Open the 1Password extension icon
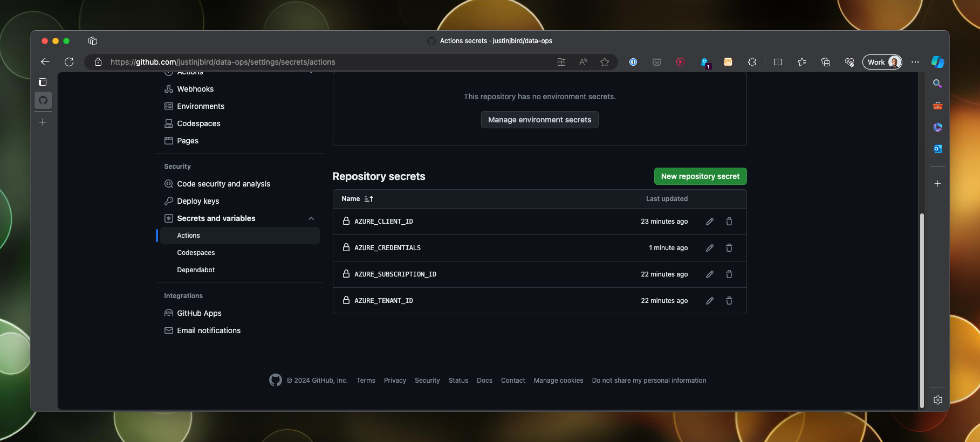Screen dimensions: 980x442 [633, 62]
